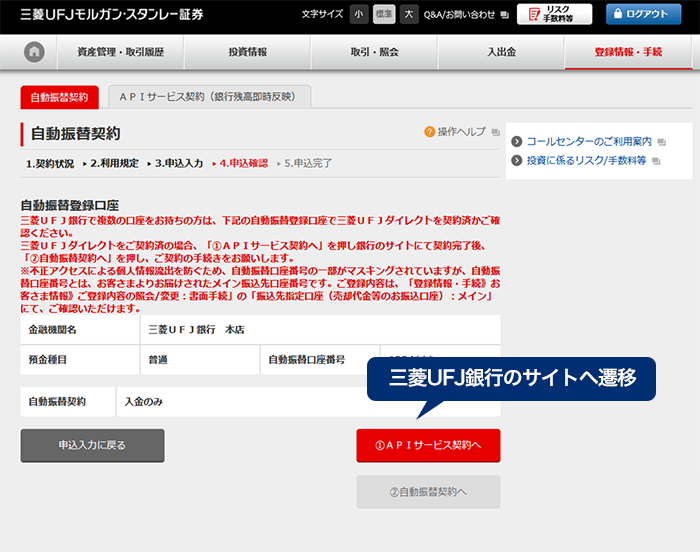Click arrow icon beside 投資に係るリスク/手数料等

click(x=517, y=160)
